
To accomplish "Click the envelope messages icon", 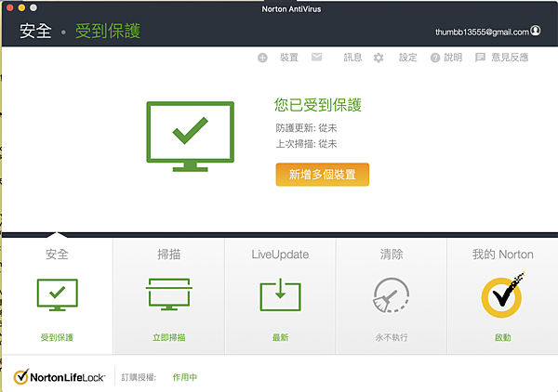I will (x=316, y=57).
